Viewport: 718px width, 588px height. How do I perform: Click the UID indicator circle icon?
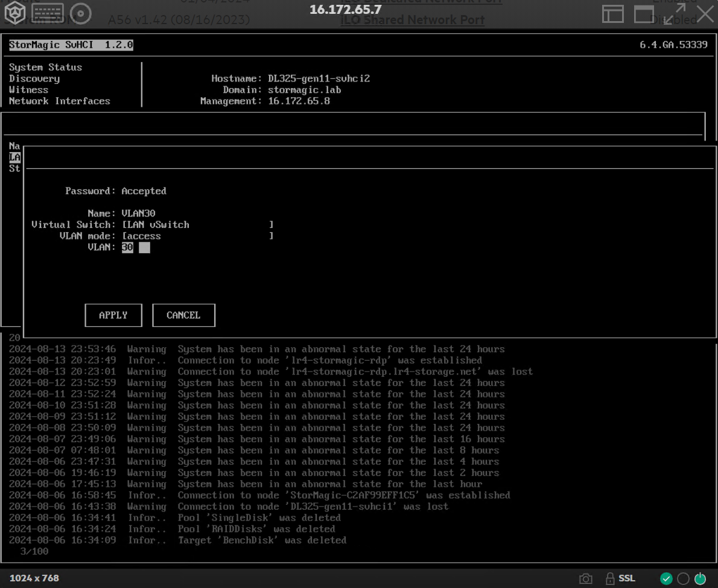click(x=683, y=579)
